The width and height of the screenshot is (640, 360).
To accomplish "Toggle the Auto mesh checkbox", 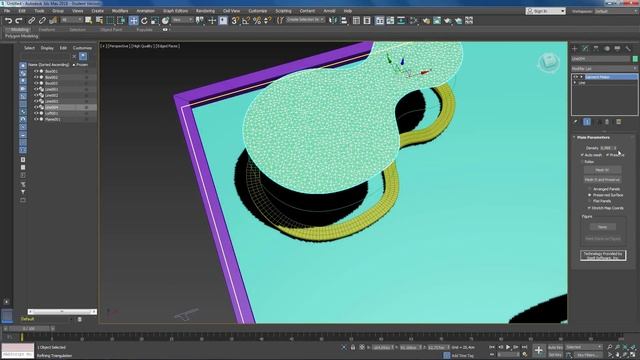I will coord(582,155).
